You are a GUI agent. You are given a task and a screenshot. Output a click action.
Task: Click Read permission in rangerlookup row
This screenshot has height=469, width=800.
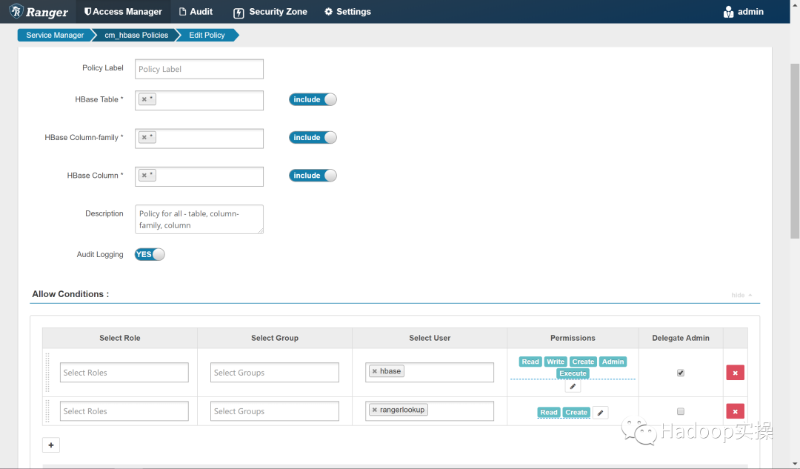pos(548,412)
